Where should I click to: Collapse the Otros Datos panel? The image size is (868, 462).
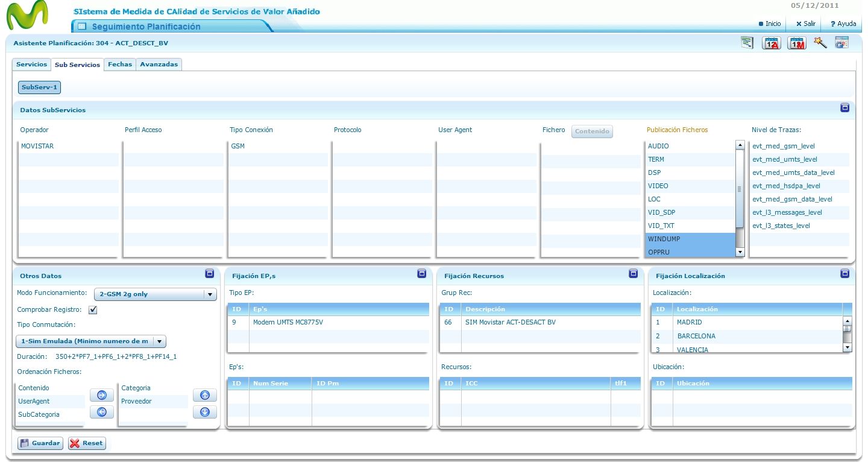pos(210,274)
